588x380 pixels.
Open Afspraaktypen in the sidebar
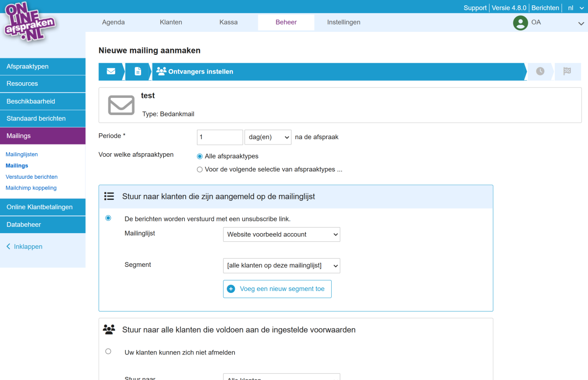tap(43, 67)
